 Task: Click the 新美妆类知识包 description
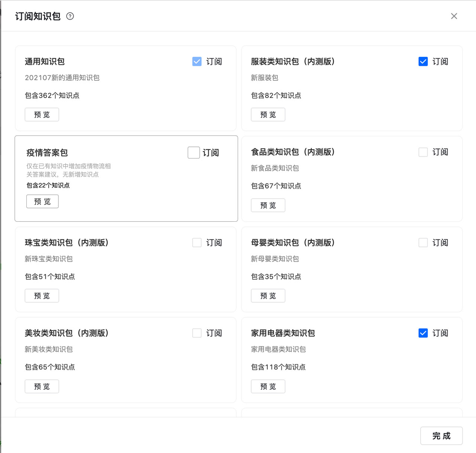pos(49,349)
